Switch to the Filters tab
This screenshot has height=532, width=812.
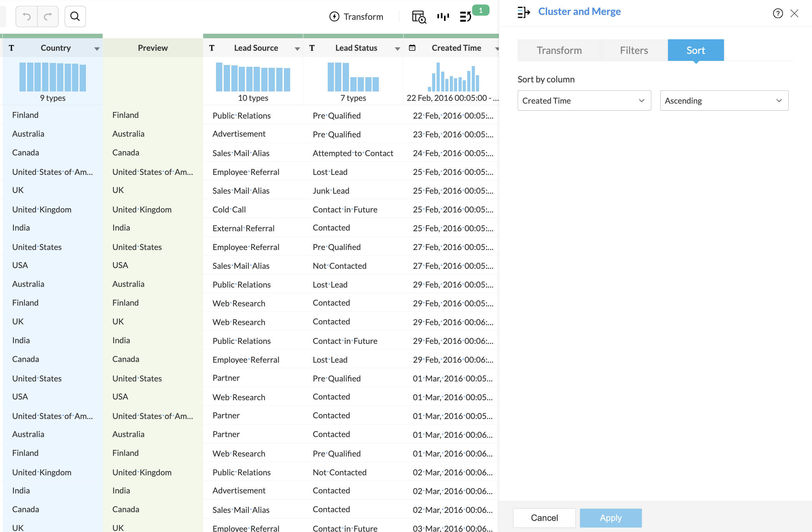(634, 50)
